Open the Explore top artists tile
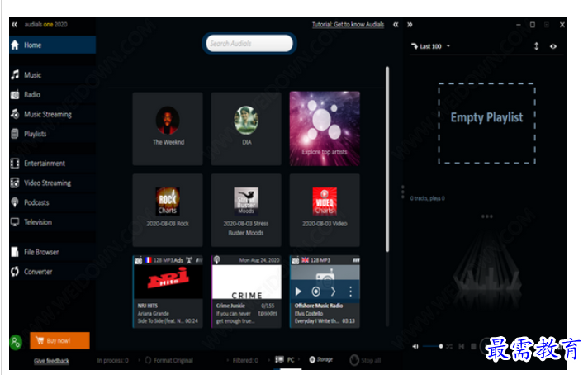The width and height of the screenshot is (588, 375). pos(325,129)
